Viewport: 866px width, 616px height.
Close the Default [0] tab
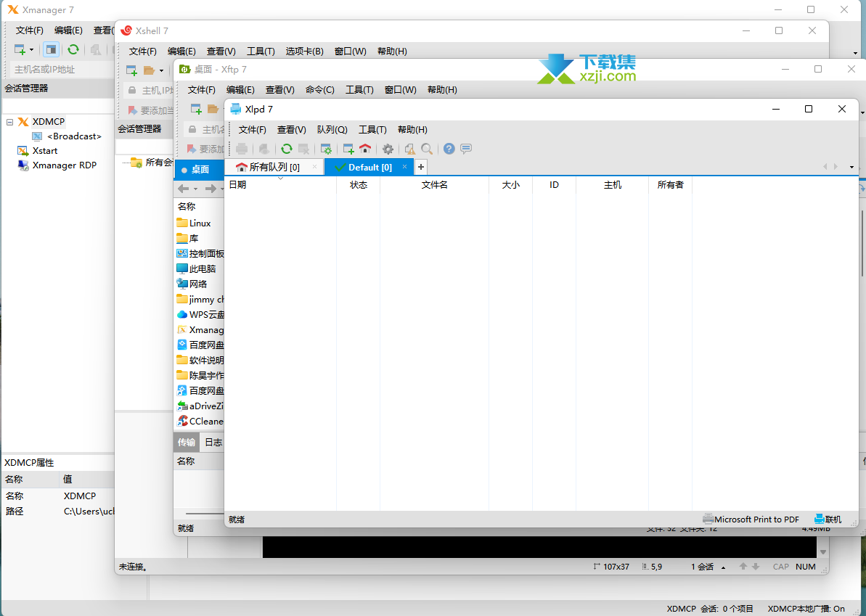(x=405, y=167)
